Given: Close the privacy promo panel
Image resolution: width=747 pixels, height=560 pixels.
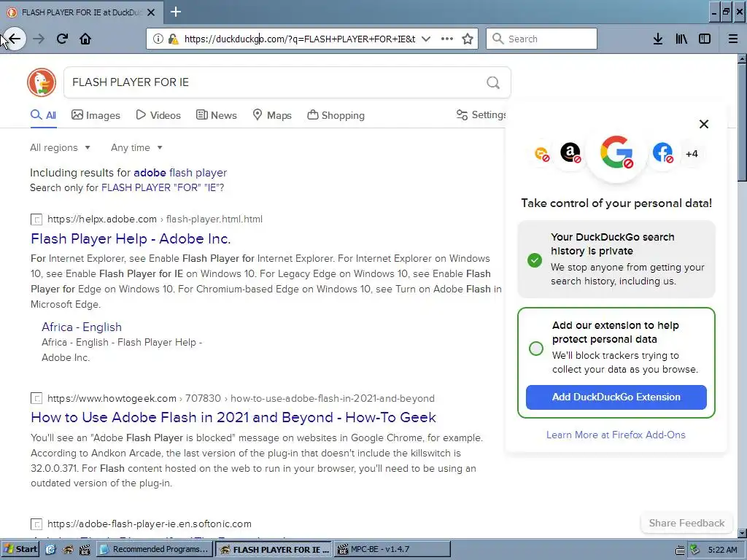Looking at the screenshot, I should [704, 124].
